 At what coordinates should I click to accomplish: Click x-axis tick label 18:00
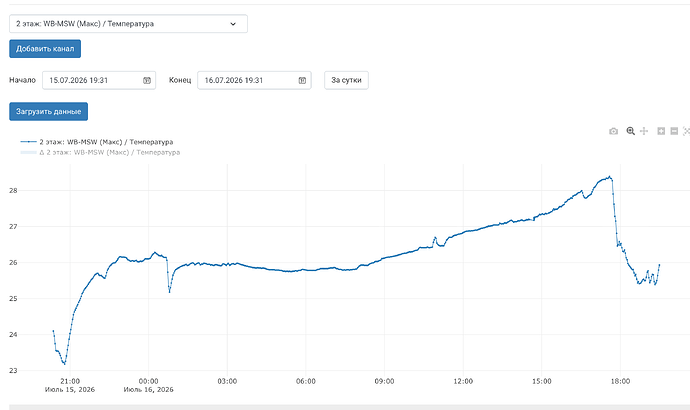pos(620,381)
